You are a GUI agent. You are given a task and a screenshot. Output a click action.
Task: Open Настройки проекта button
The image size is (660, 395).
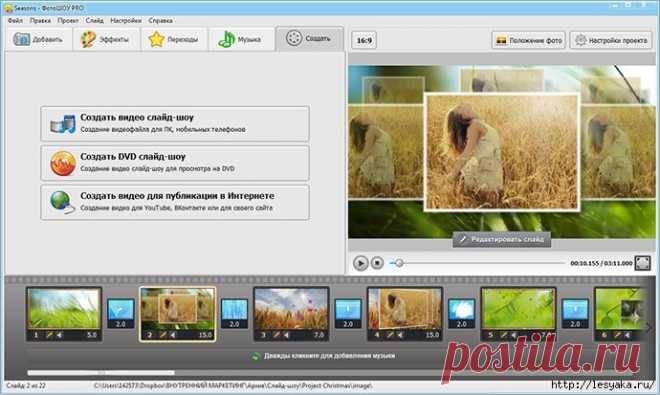(x=611, y=40)
